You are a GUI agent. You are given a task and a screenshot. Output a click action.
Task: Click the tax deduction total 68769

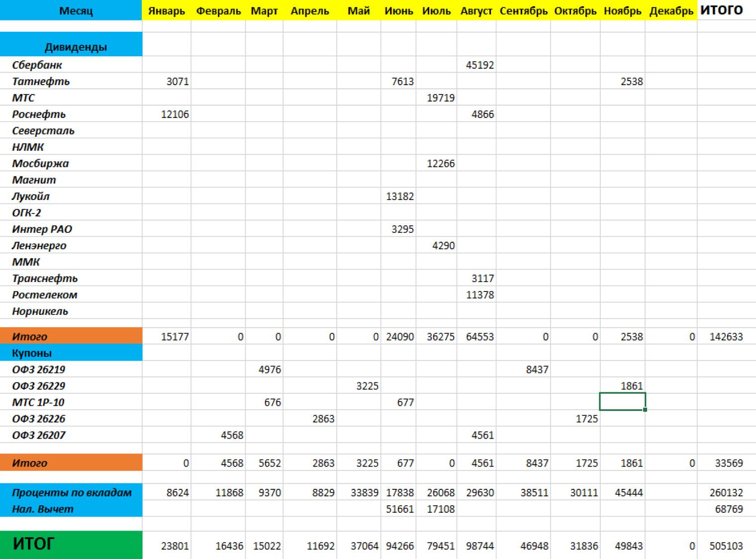(729, 509)
